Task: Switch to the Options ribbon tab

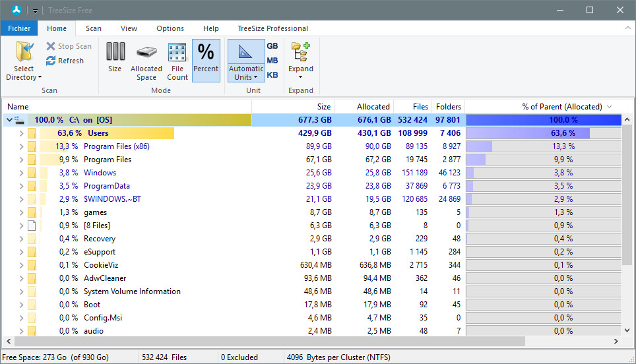Action: tap(170, 28)
